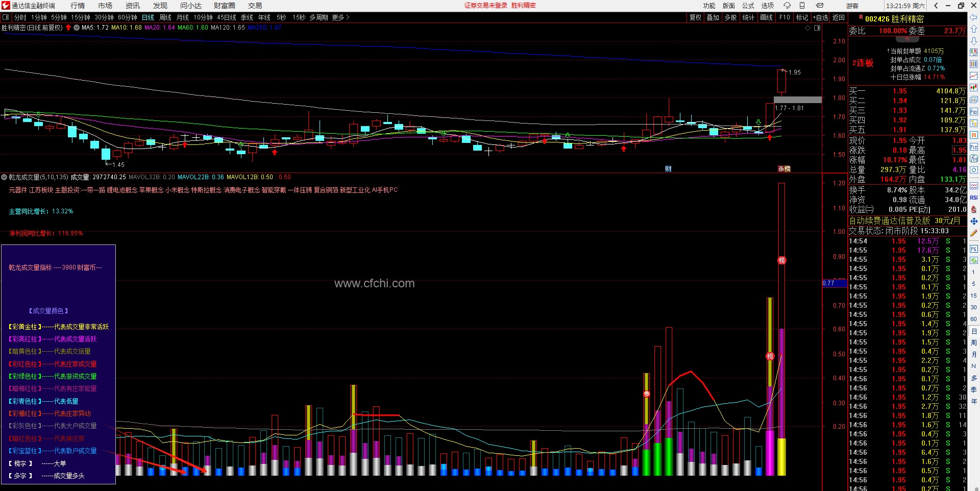Select the pencil drawing tool icon

[974, 233]
